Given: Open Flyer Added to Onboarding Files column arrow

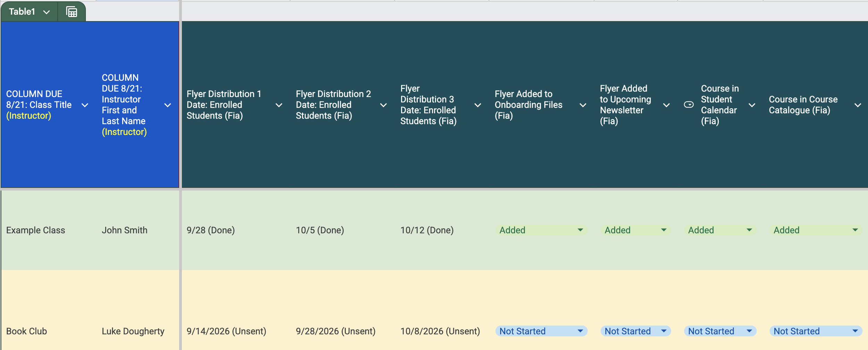Looking at the screenshot, I should (x=583, y=105).
